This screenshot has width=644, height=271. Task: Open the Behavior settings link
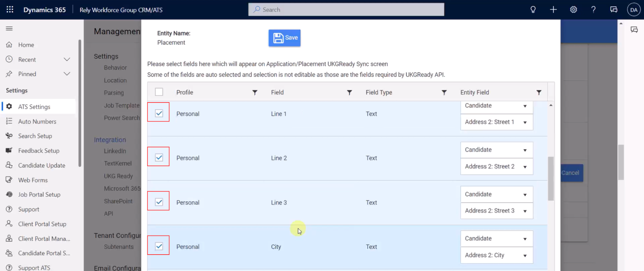click(x=115, y=67)
